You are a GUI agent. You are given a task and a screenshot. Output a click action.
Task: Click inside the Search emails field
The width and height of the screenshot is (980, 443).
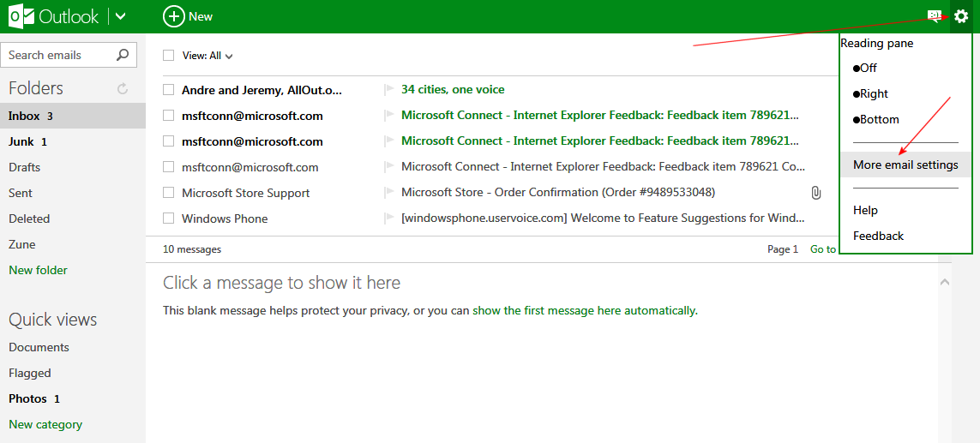tap(57, 55)
